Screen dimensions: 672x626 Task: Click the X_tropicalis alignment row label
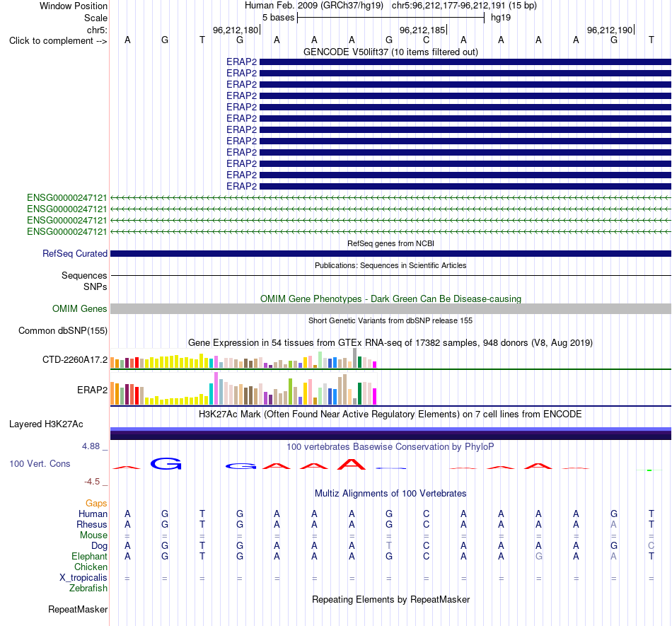pyautogui.click(x=83, y=578)
